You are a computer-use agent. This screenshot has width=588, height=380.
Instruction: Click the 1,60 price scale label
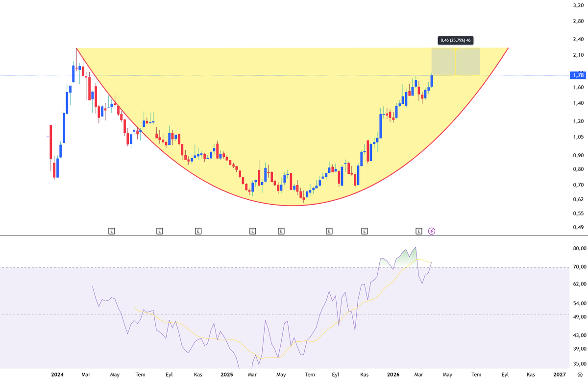tap(578, 87)
